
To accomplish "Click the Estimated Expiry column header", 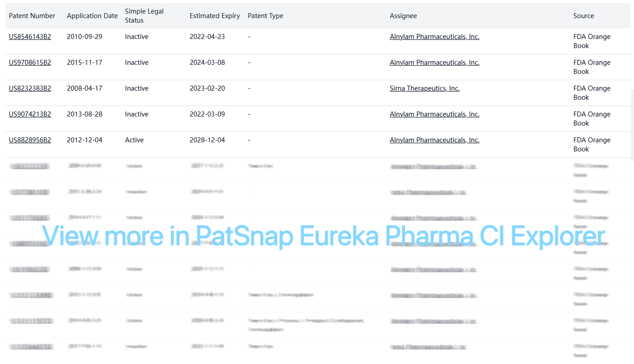I will [x=215, y=16].
